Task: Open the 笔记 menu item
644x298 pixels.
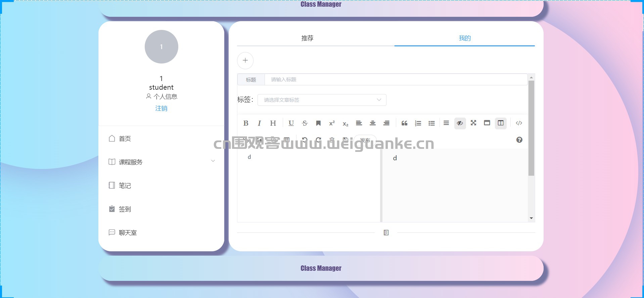Action: coord(161,185)
